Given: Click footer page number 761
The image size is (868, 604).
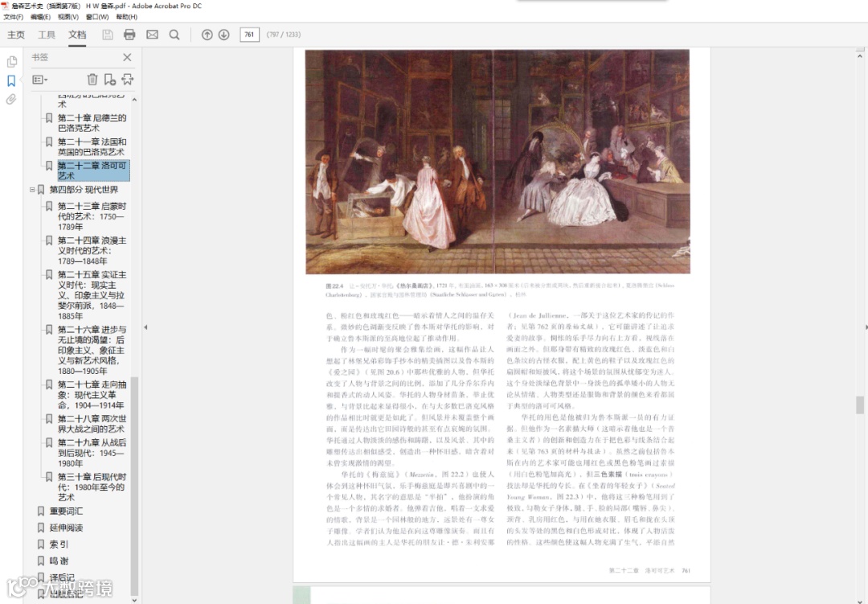Looking at the screenshot, I should [686, 570].
